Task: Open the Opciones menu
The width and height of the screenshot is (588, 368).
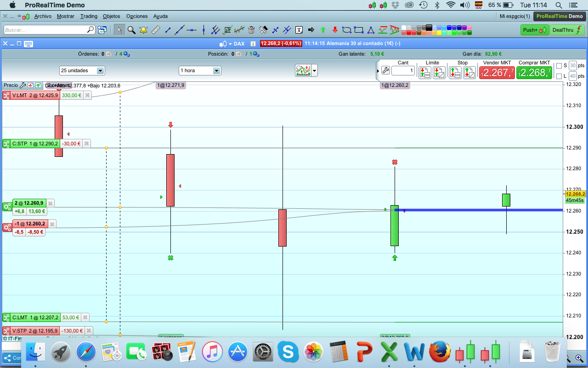Action: point(137,16)
